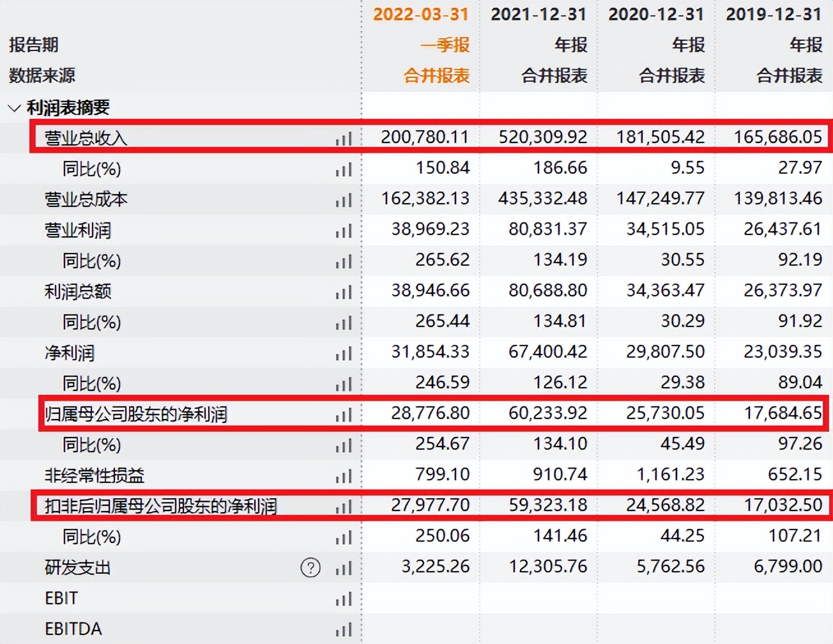833x644 pixels.
Task: Select the 营业总收入 row label
Action: click(86, 138)
